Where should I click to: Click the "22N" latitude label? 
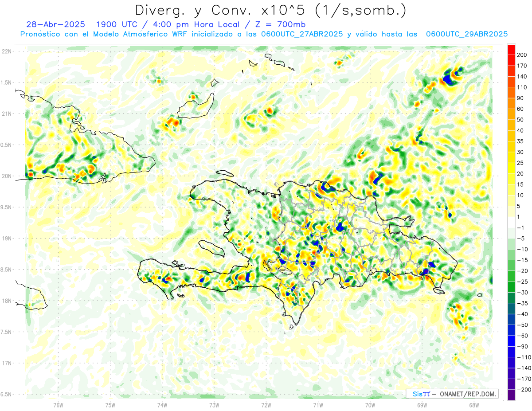click(6, 51)
